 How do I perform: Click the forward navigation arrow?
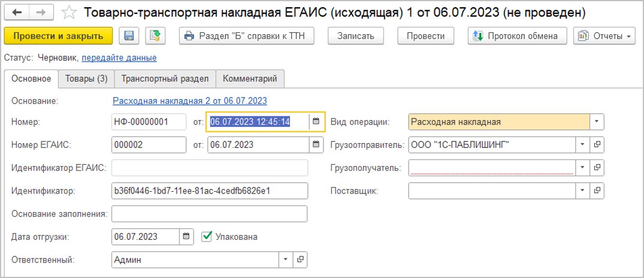tap(40, 12)
